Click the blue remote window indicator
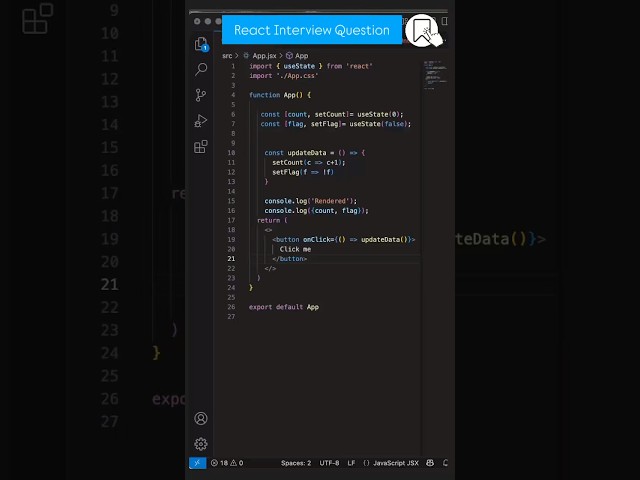 (197, 463)
